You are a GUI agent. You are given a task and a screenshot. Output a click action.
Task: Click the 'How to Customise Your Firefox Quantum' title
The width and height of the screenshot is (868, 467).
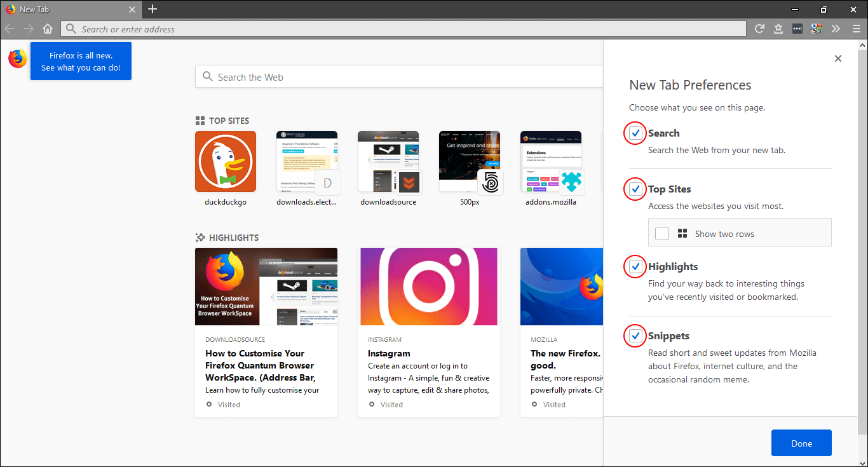(260, 365)
